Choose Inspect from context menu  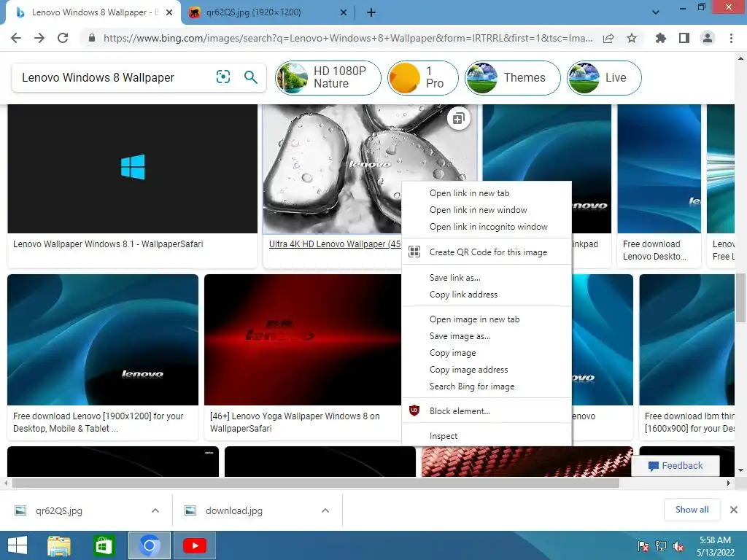487,436
